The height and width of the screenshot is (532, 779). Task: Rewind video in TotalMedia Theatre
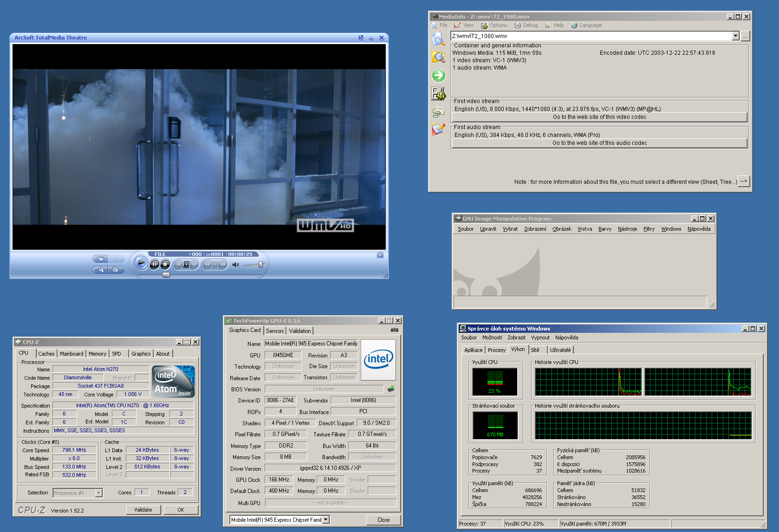(208, 264)
